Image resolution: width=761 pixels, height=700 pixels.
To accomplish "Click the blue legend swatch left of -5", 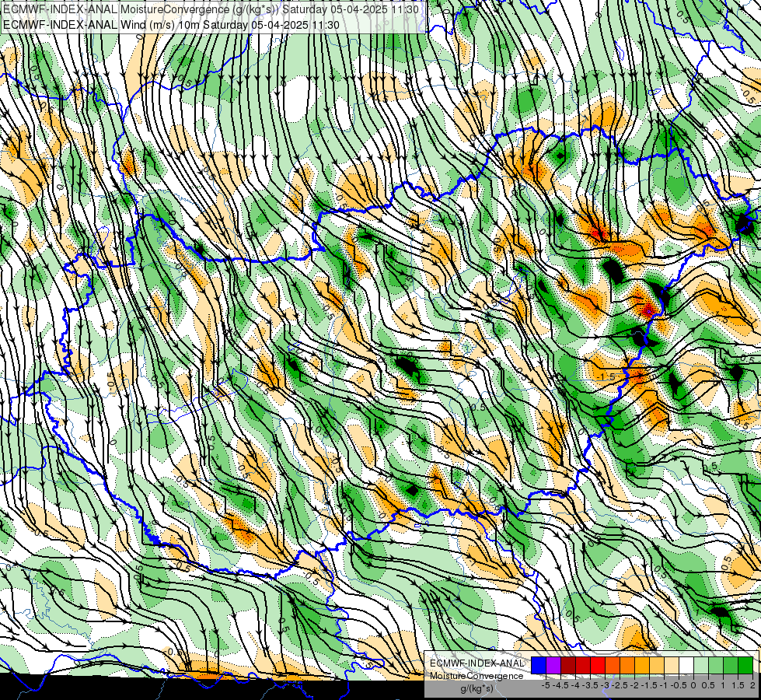I will coord(539,665).
